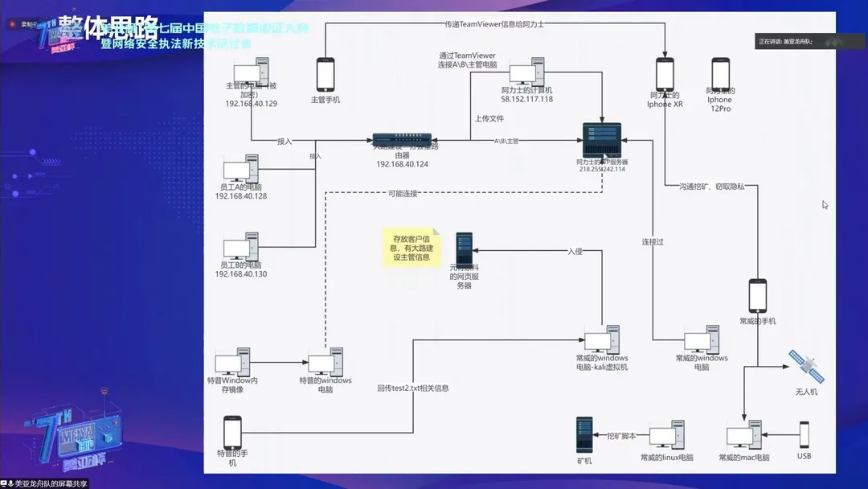Click the yellow sticky note about 客户信息
This screenshot has height=489, width=868.
click(x=411, y=248)
